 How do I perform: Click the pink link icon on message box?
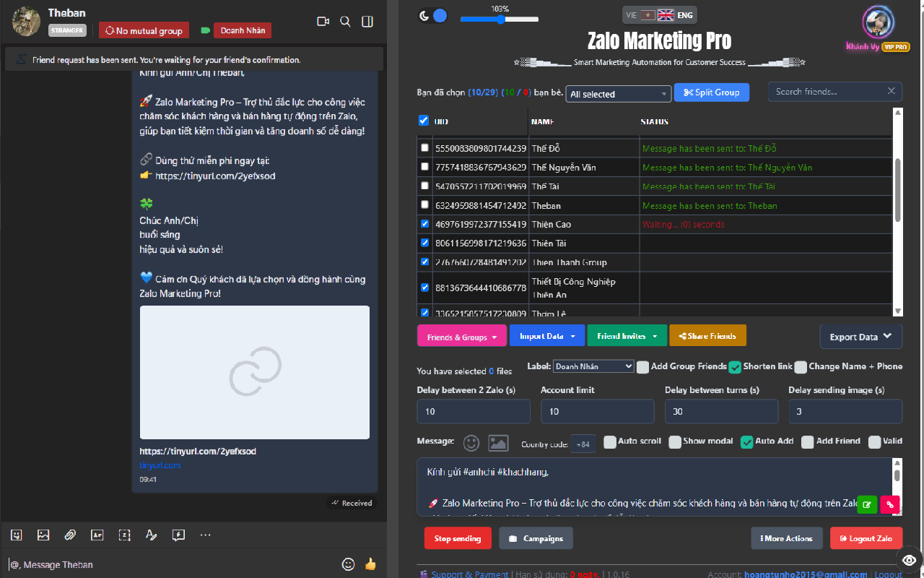pyautogui.click(x=889, y=504)
